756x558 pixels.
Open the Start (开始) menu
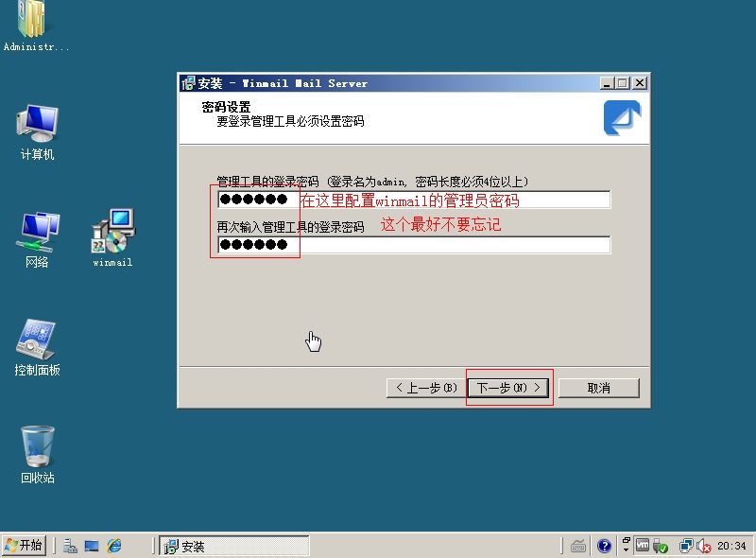pos(25,546)
